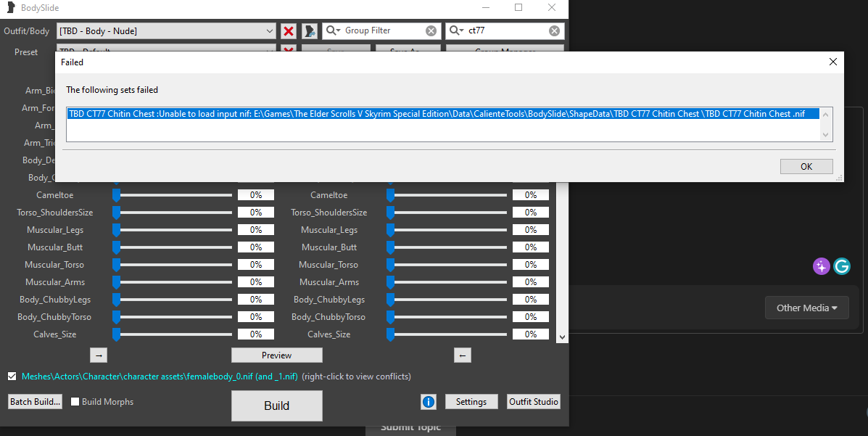Toggle femalebody_0.nif output path checkbox
The width and height of the screenshot is (868, 436).
click(x=12, y=377)
